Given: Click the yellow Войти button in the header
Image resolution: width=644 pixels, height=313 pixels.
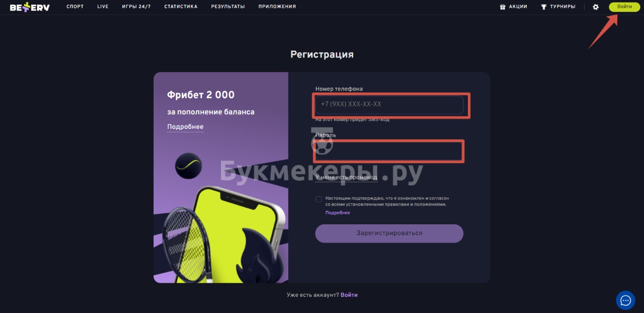Looking at the screenshot, I should [624, 7].
